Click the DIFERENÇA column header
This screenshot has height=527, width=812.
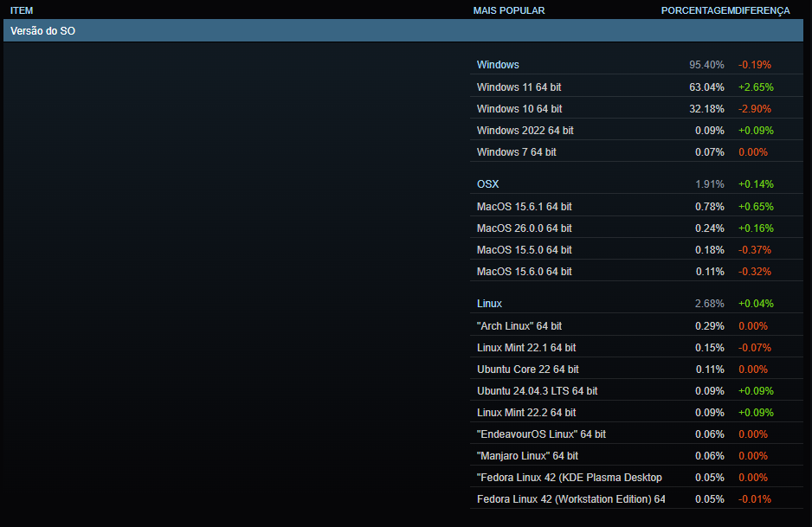click(x=763, y=10)
